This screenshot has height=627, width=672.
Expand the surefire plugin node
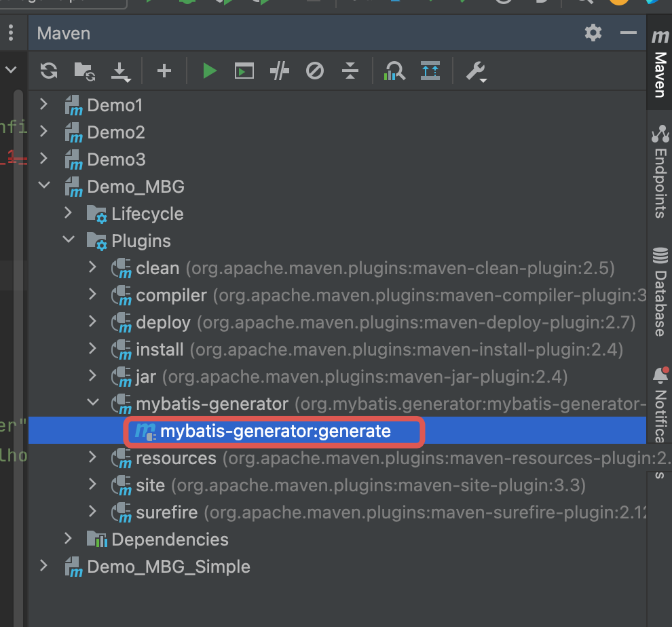click(x=92, y=511)
